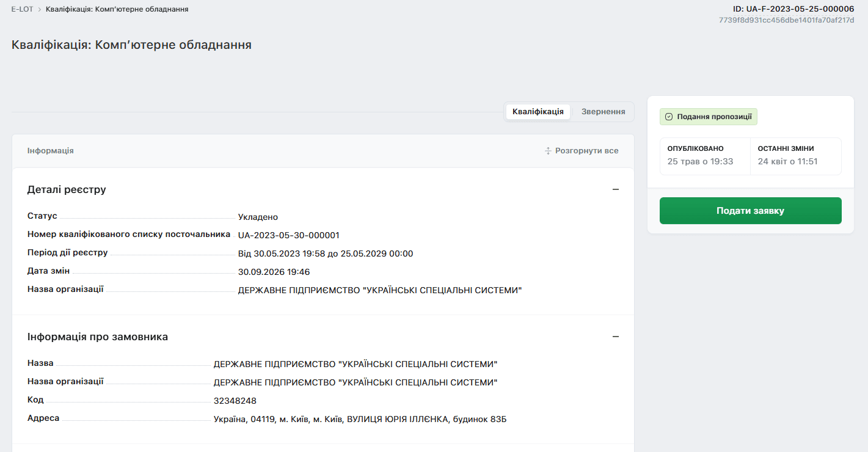Collapse the Інформація про замовника section
Screen dimensions: 868x452
(616, 337)
